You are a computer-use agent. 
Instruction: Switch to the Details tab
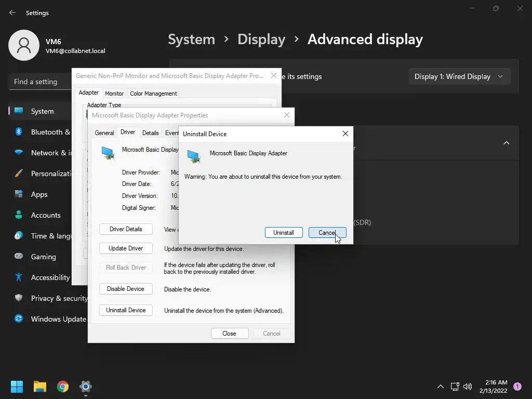pyautogui.click(x=150, y=133)
